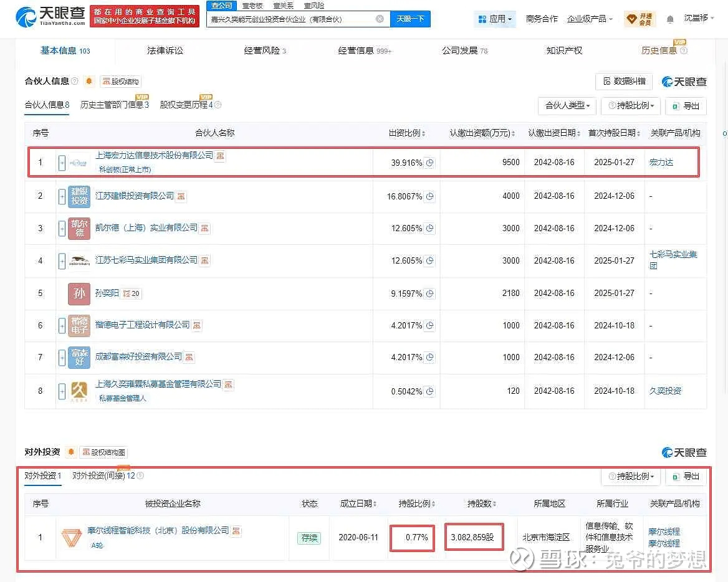728x582 pixels.
Task: Open the 应用 dropdown menu
Action: (495, 19)
